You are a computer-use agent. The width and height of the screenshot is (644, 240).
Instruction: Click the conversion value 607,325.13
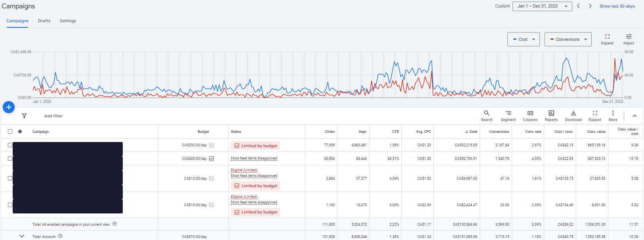pos(596,158)
